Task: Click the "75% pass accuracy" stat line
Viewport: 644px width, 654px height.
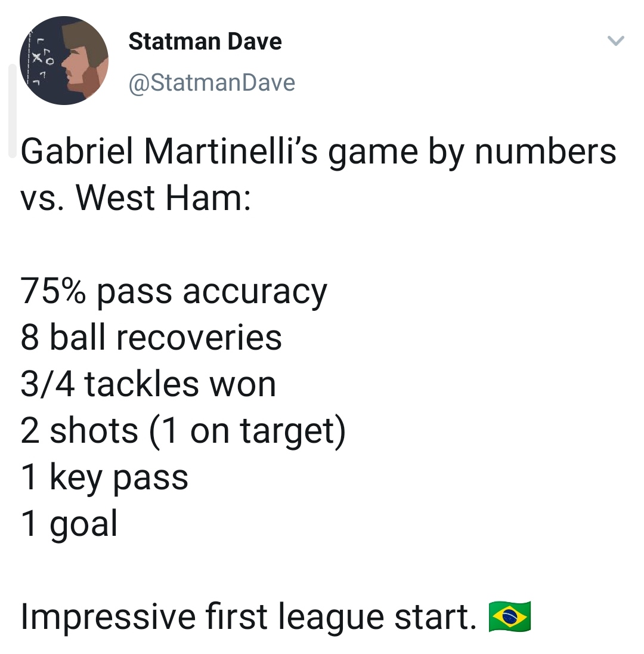Action: coord(174,292)
